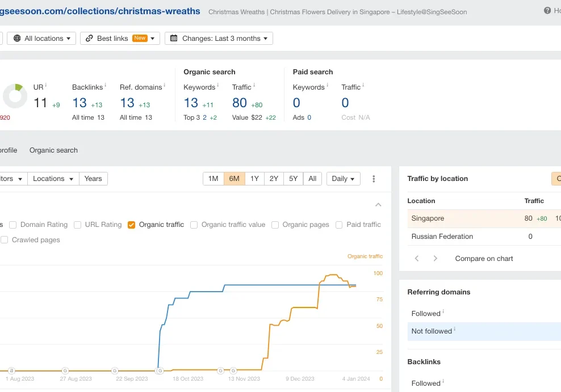Tick the Organic traffic value checkbox
This screenshot has height=392, width=561.
tap(194, 225)
